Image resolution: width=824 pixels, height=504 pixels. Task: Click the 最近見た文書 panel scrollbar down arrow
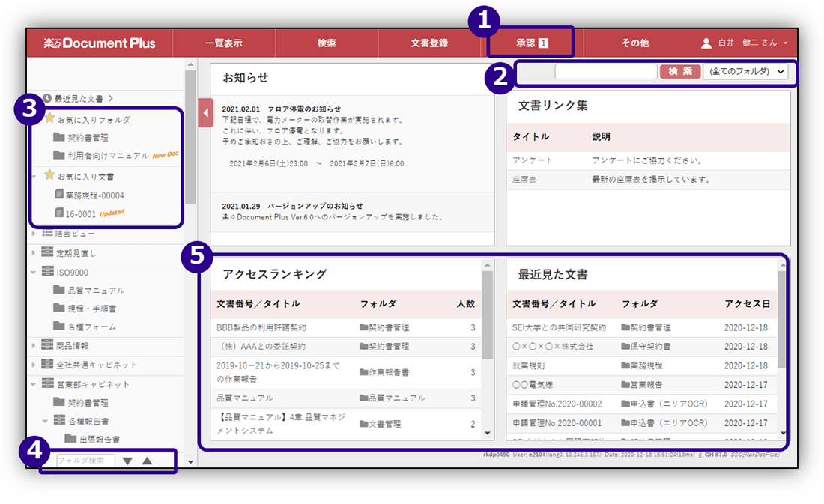pos(783,434)
